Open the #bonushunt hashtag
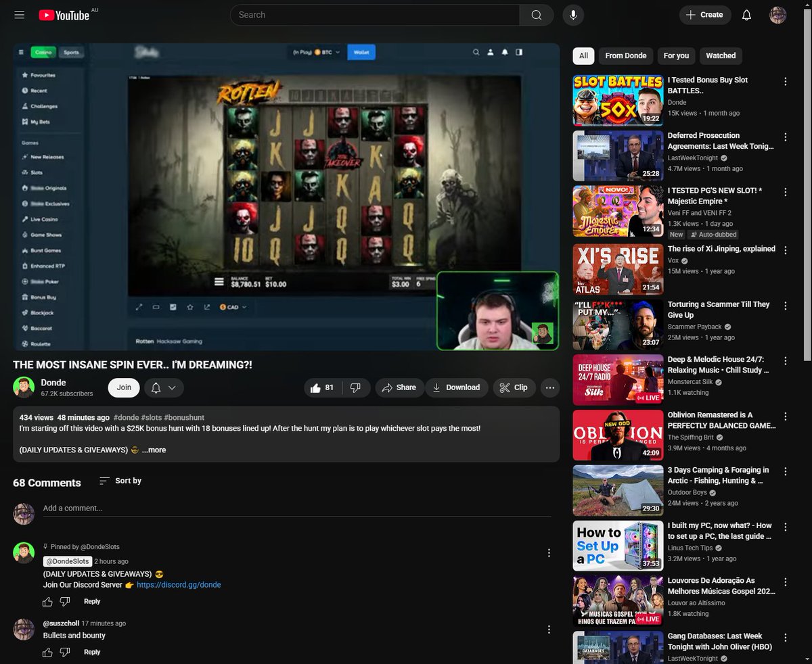Image resolution: width=812 pixels, height=664 pixels. tap(184, 418)
